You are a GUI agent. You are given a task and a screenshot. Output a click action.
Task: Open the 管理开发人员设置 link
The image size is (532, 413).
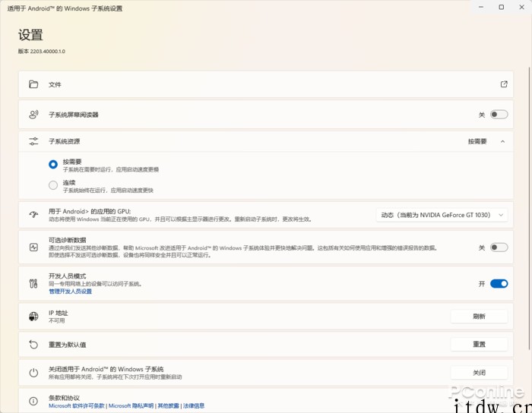(70, 292)
